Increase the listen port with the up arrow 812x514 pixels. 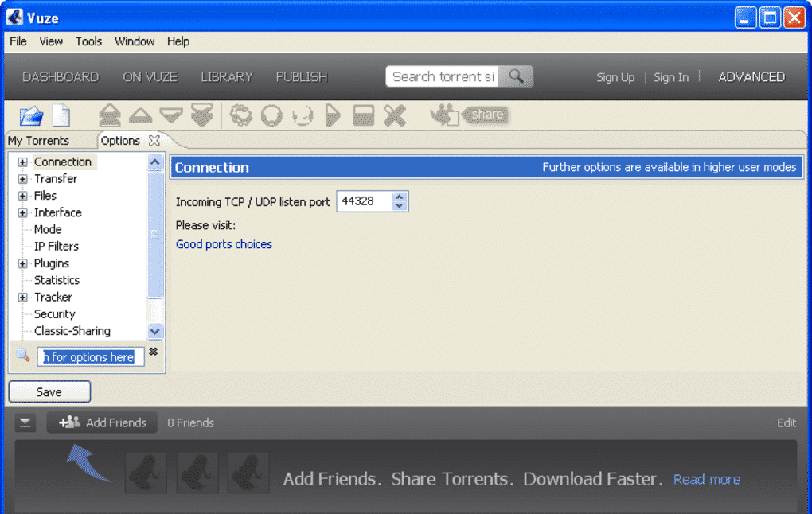tap(400, 197)
